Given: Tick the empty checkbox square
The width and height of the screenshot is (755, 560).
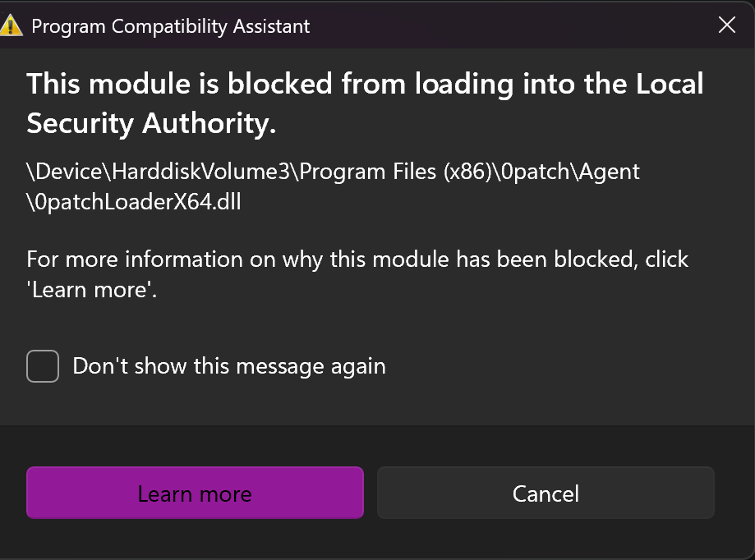Looking at the screenshot, I should pos(43,366).
